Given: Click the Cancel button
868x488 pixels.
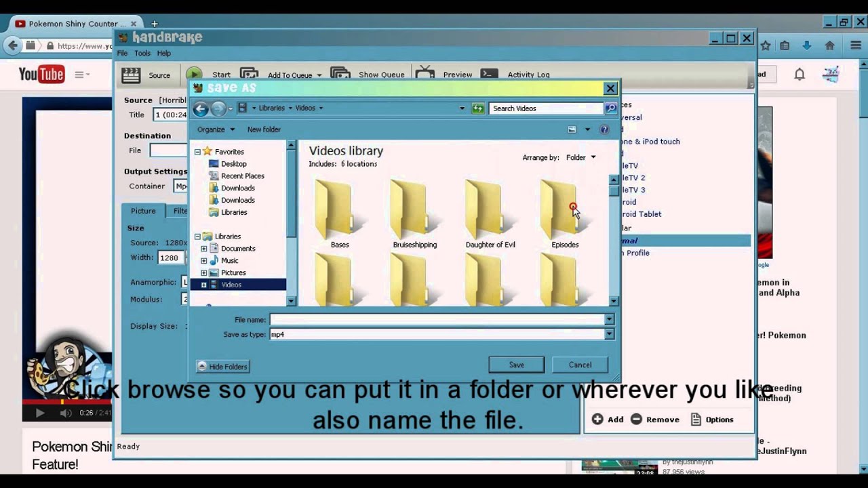Looking at the screenshot, I should pos(580,365).
